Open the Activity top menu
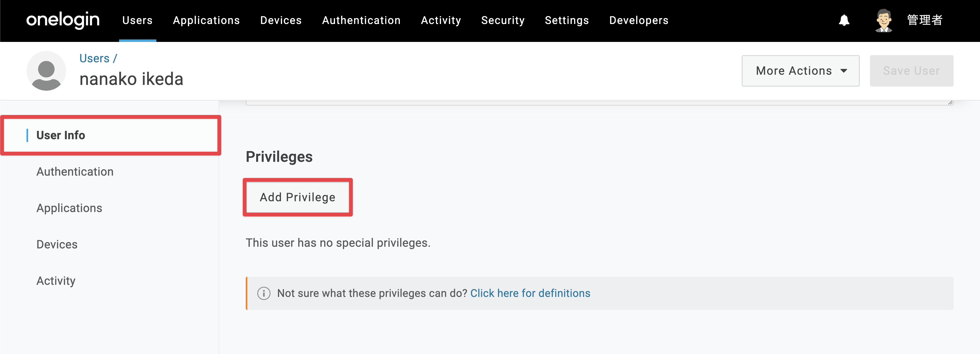 441,20
